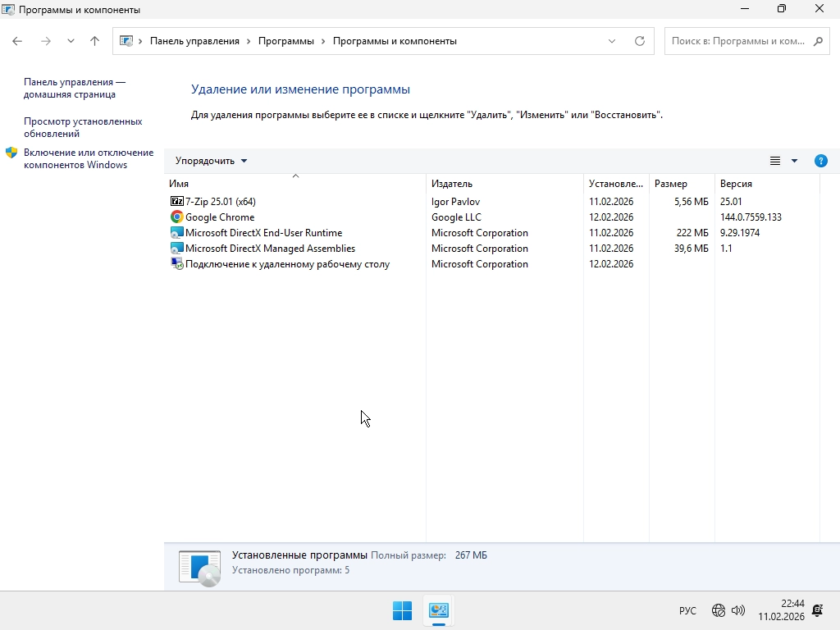Click the Google Chrome icon in list
840x630 pixels.
point(177,217)
